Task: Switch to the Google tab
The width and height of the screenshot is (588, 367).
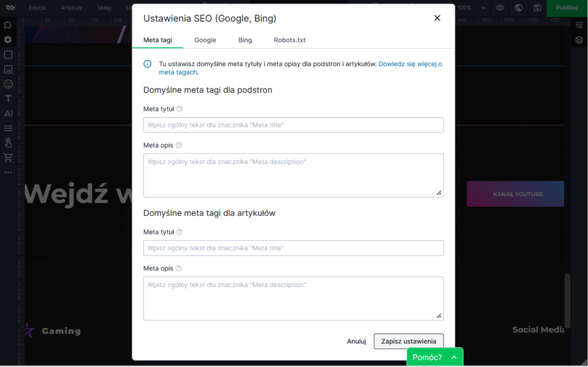Action: coord(205,40)
